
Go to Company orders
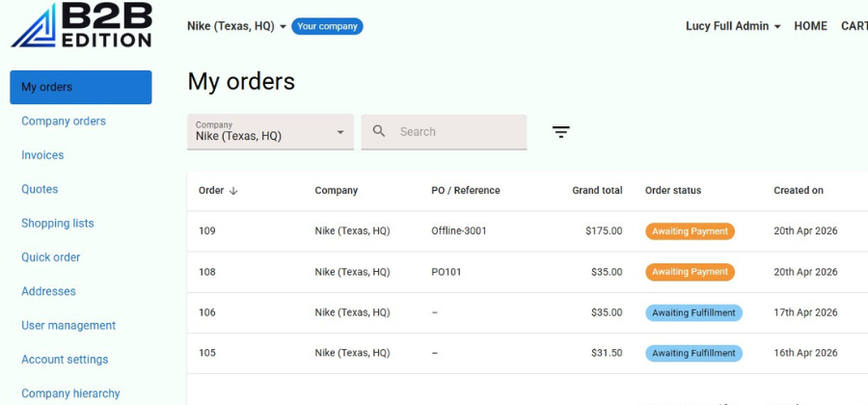[x=64, y=121]
